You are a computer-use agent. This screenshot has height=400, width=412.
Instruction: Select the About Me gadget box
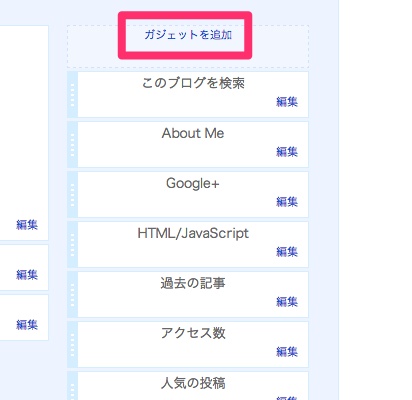click(x=188, y=145)
